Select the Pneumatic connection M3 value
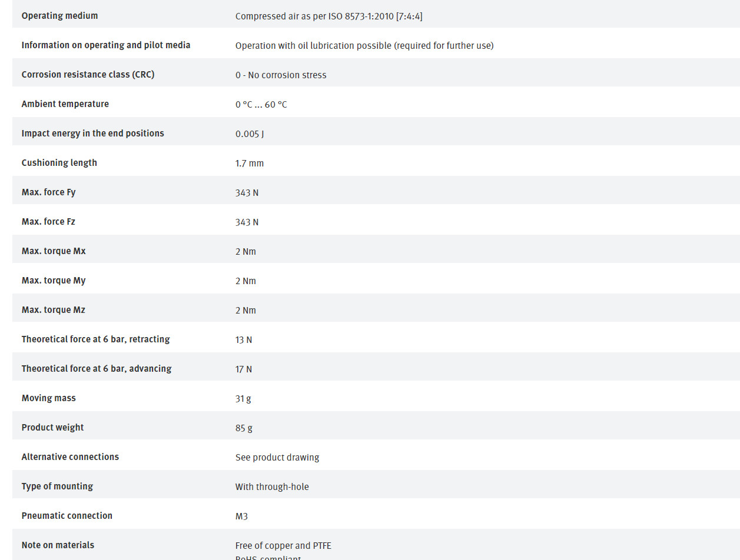 tap(242, 516)
